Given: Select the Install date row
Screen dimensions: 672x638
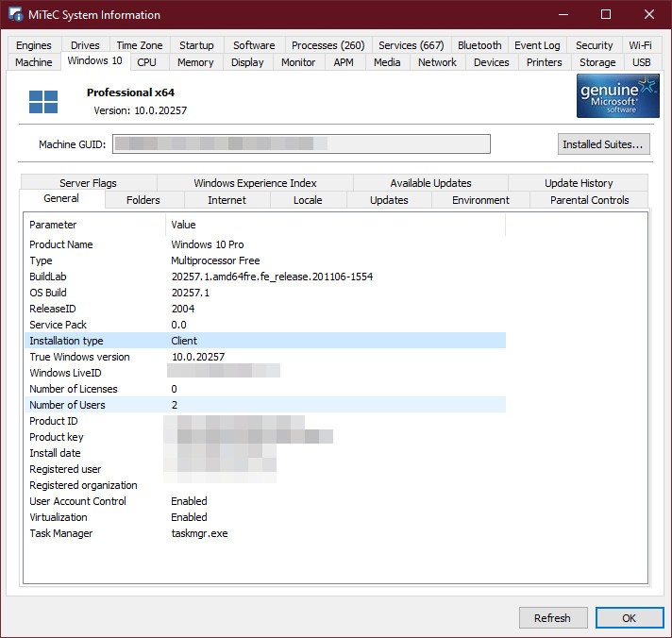Looking at the screenshot, I should click(265, 453).
